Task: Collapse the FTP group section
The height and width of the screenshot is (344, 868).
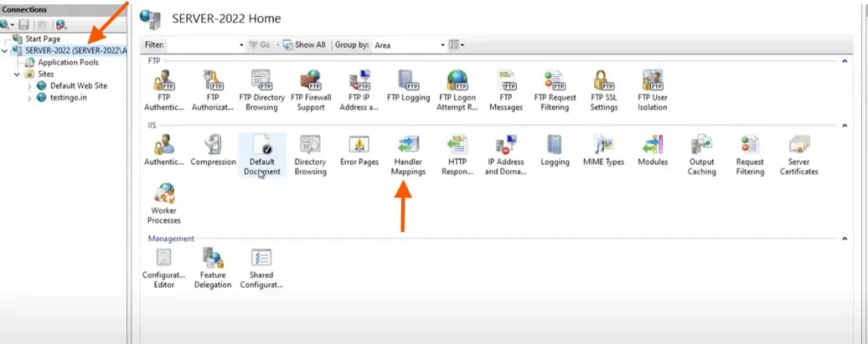Action: pos(845,61)
